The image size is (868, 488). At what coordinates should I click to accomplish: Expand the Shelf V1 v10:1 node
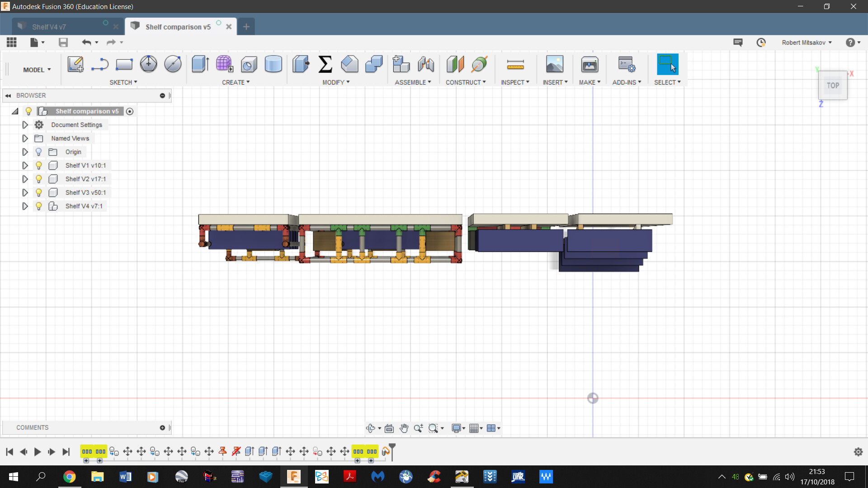[25, 165]
